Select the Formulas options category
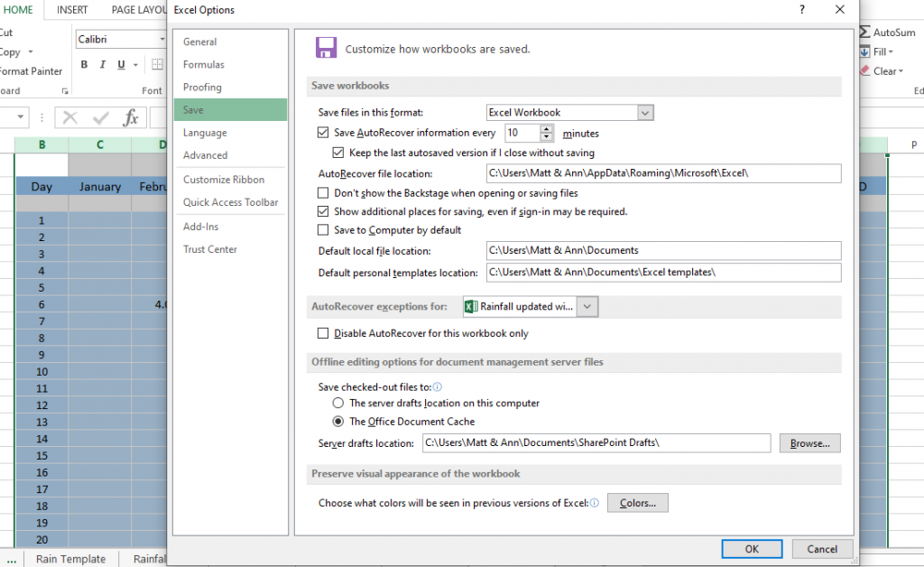 pyautogui.click(x=230, y=64)
